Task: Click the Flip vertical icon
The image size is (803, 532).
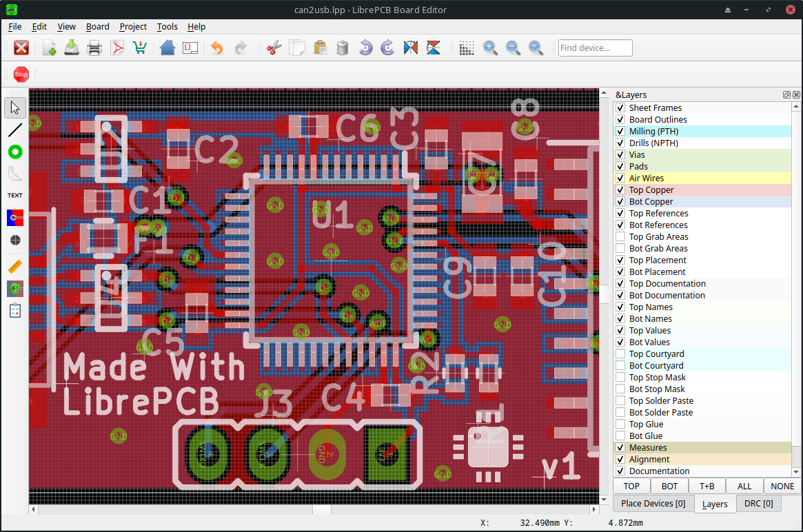Action: (434, 48)
